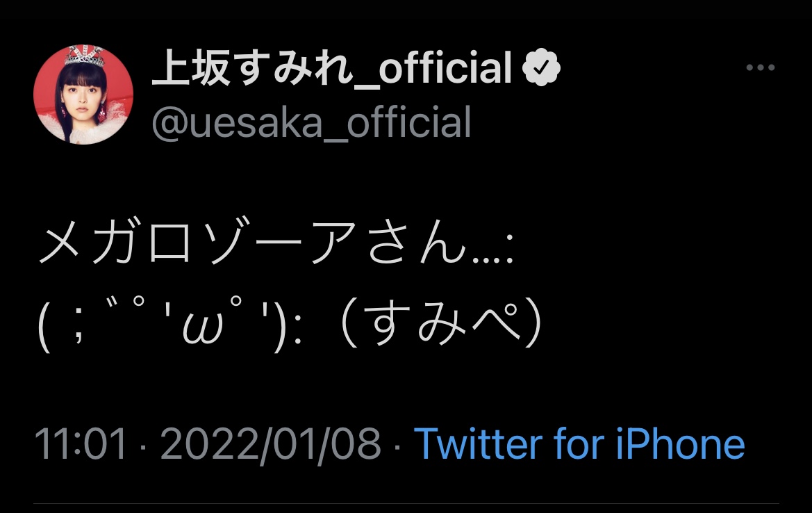Screen dimensions: 812x513
Task: Select the 2022/01/08 date
Action: pos(271,444)
